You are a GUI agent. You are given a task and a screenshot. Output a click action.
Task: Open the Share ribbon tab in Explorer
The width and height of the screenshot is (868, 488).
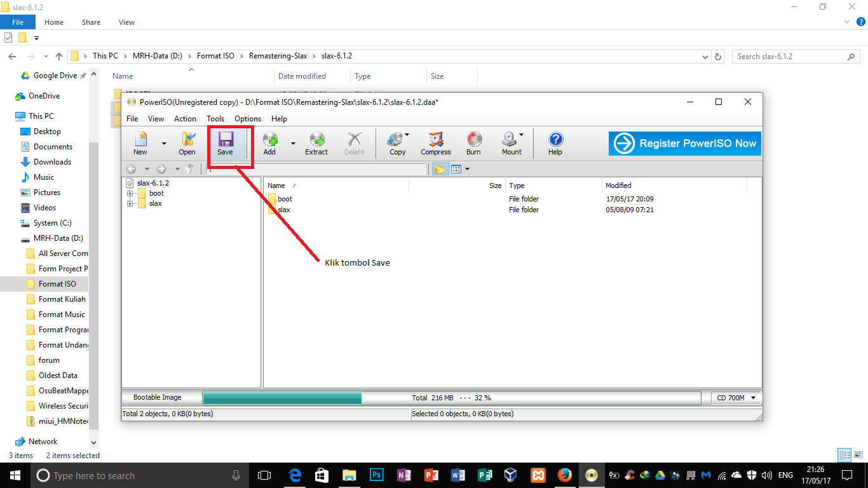[x=91, y=22]
